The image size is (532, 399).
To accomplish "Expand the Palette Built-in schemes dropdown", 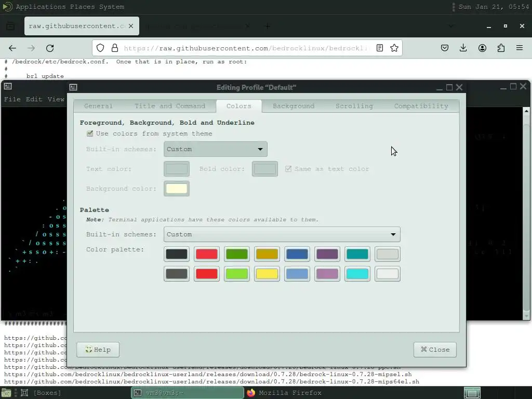I will tap(282, 234).
